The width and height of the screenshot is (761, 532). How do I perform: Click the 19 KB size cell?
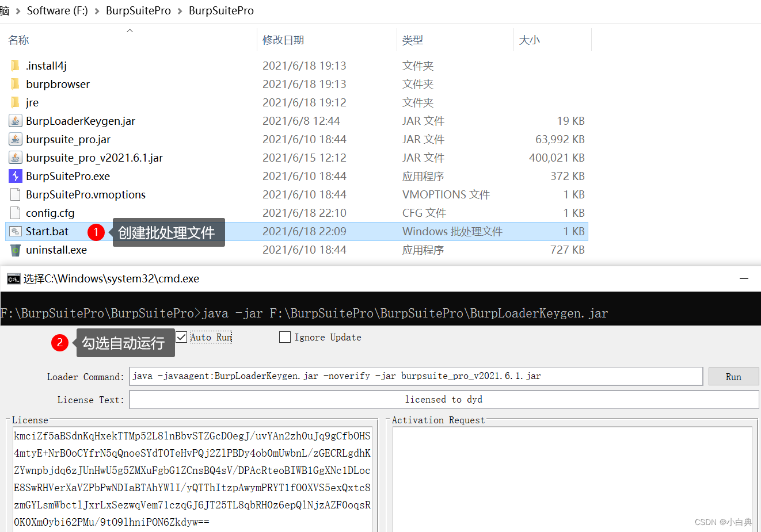tap(570, 121)
